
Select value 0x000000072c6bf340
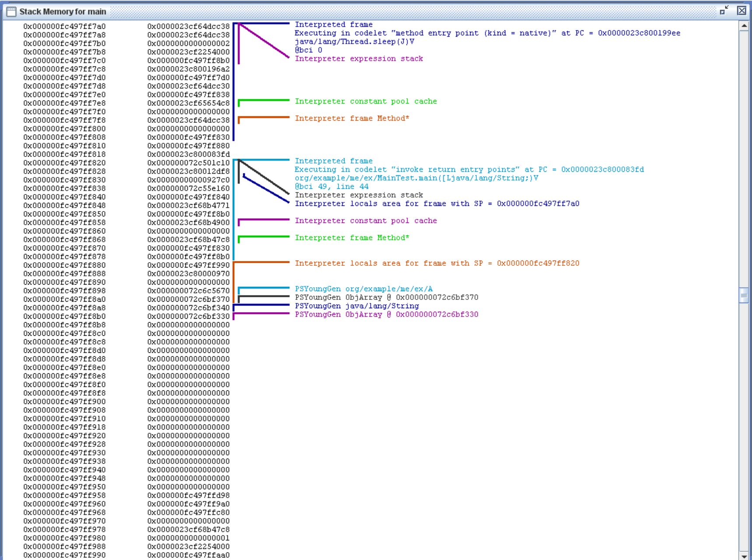(x=188, y=308)
